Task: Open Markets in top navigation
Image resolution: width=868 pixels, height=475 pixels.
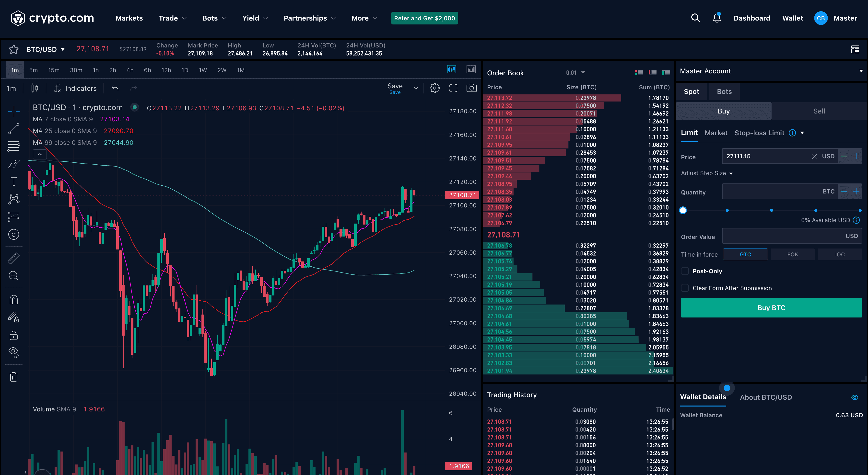Action: coord(129,18)
